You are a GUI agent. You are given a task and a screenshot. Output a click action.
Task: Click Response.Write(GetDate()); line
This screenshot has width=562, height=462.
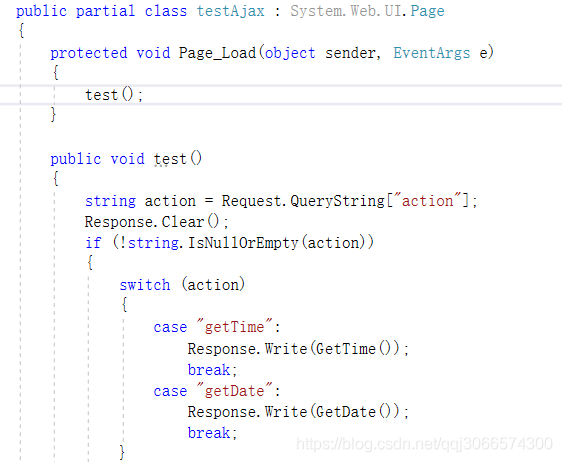coord(298,411)
